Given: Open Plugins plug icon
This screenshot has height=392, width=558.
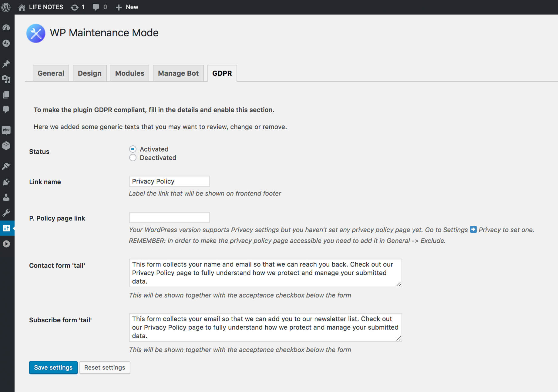Looking at the screenshot, I should pyautogui.click(x=6, y=182).
